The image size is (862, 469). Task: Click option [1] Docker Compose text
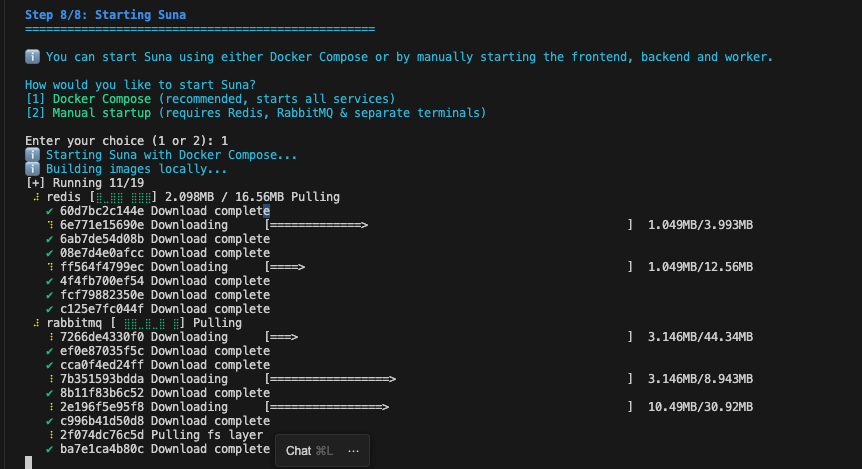pos(211,99)
